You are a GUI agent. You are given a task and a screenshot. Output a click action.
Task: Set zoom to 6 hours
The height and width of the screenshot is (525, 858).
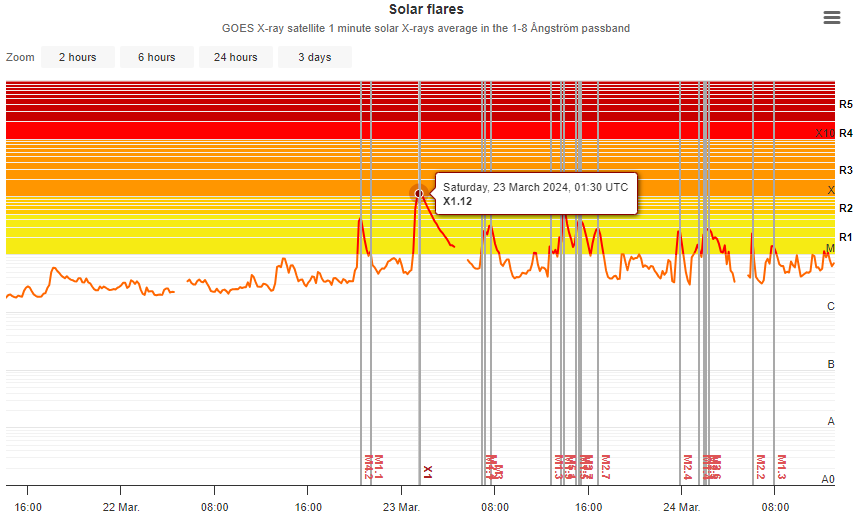[x=156, y=57]
